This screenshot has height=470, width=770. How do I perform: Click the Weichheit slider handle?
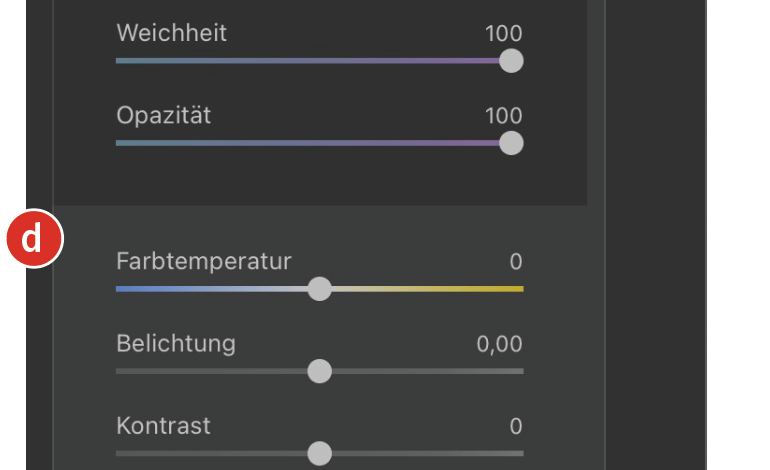pyautogui.click(x=511, y=61)
